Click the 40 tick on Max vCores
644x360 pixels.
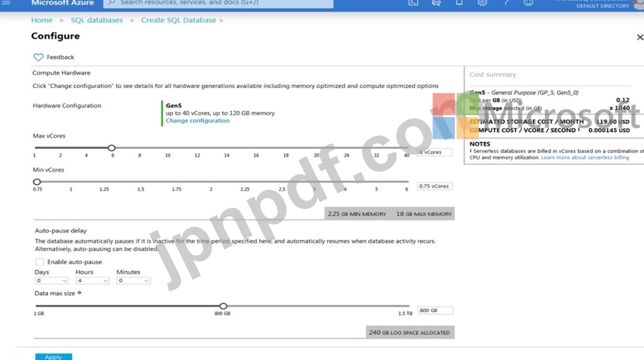coord(406,155)
